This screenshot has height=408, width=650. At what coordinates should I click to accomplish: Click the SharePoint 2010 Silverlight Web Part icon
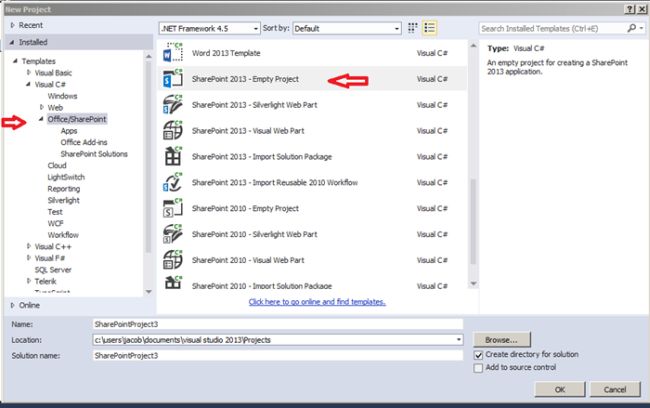pyautogui.click(x=173, y=234)
